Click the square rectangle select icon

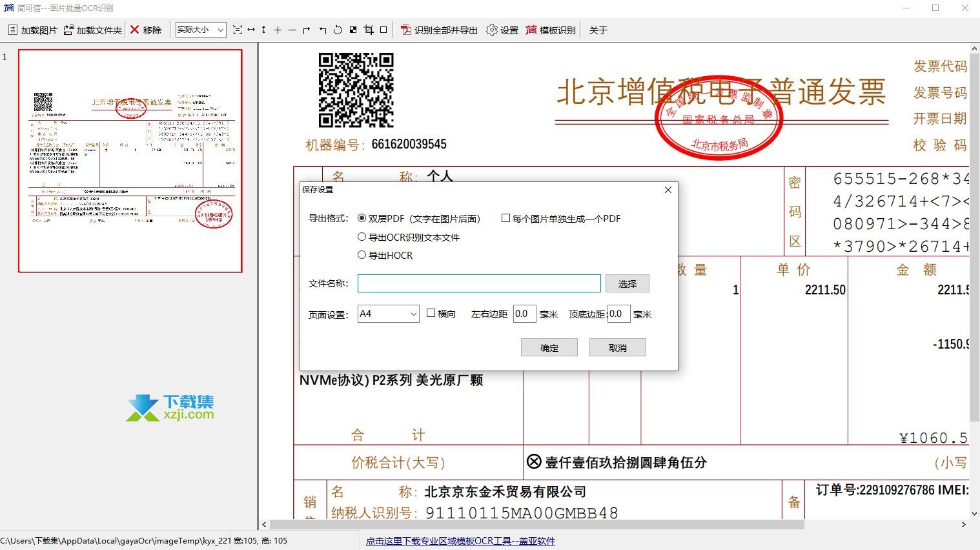click(x=383, y=30)
